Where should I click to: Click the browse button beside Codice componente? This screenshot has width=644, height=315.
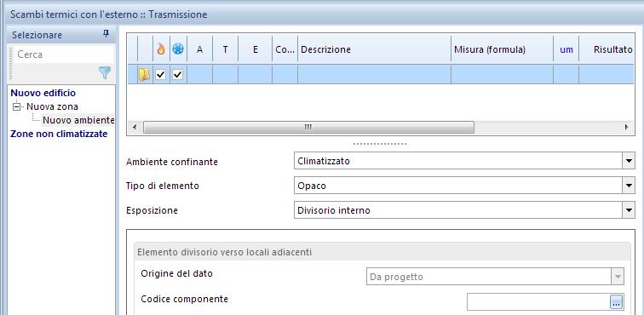pyautogui.click(x=617, y=302)
